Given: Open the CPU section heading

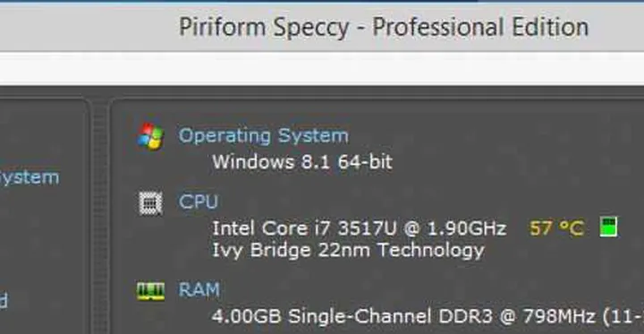Looking at the screenshot, I should pyautogui.click(x=199, y=202).
